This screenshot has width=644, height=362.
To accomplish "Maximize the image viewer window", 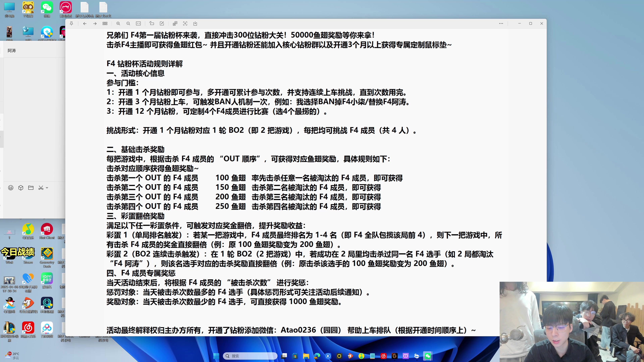I will point(530,23).
